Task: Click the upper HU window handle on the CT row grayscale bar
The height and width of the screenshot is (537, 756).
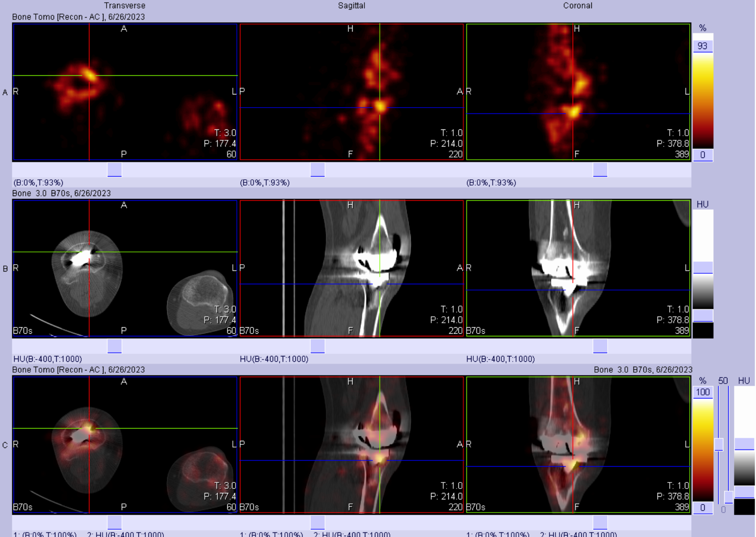Action: tap(703, 267)
